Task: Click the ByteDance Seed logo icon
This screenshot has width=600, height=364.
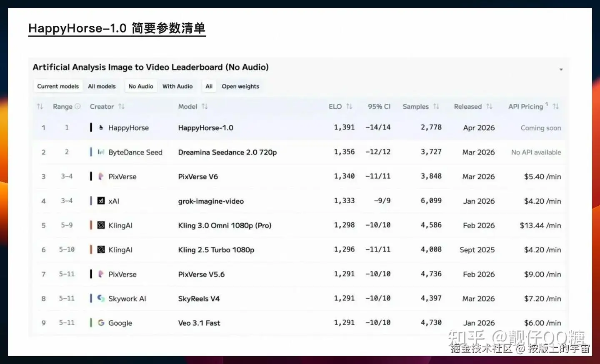Action: coord(101,152)
